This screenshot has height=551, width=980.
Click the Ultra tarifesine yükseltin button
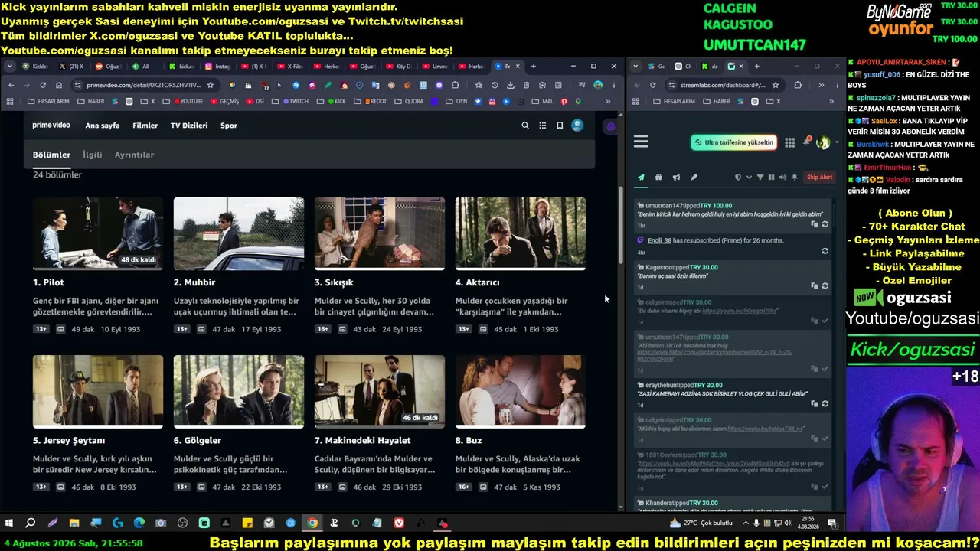(733, 142)
